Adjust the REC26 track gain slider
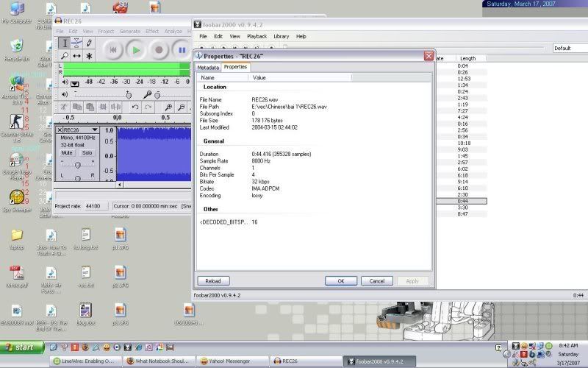Viewport: 588px width, 368px height. pyautogui.click(x=78, y=164)
